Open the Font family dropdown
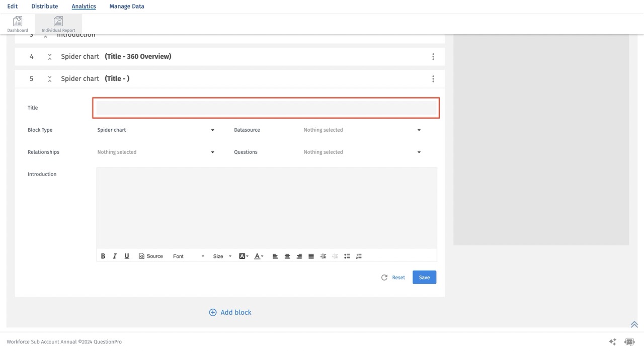This screenshot has height=351, width=644. (188, 256)
